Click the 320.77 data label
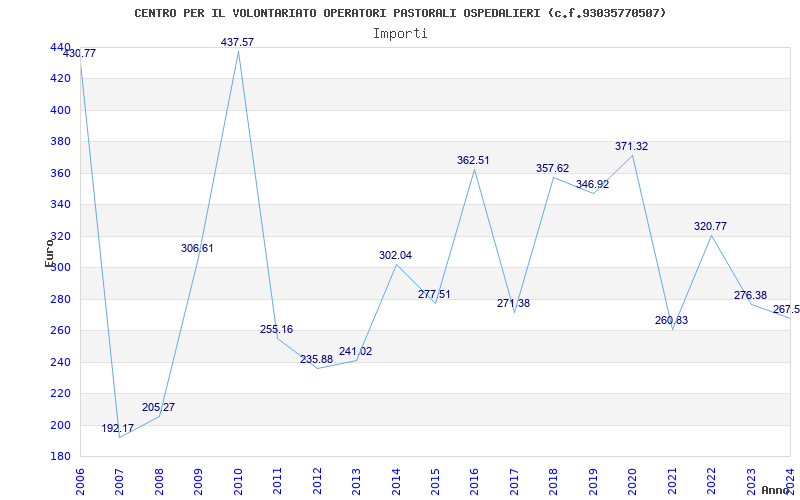 tap(710, 227)
